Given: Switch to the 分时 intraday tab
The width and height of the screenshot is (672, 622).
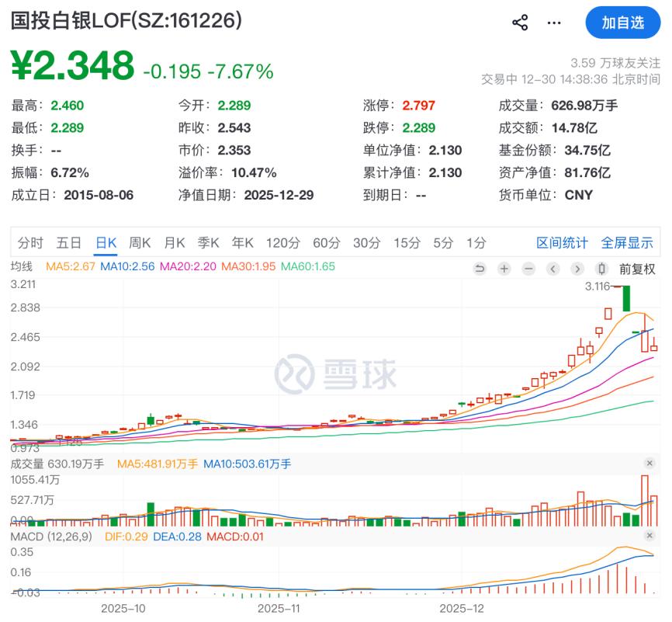Looking at the screenshot, I should click(x=29, y=242).
